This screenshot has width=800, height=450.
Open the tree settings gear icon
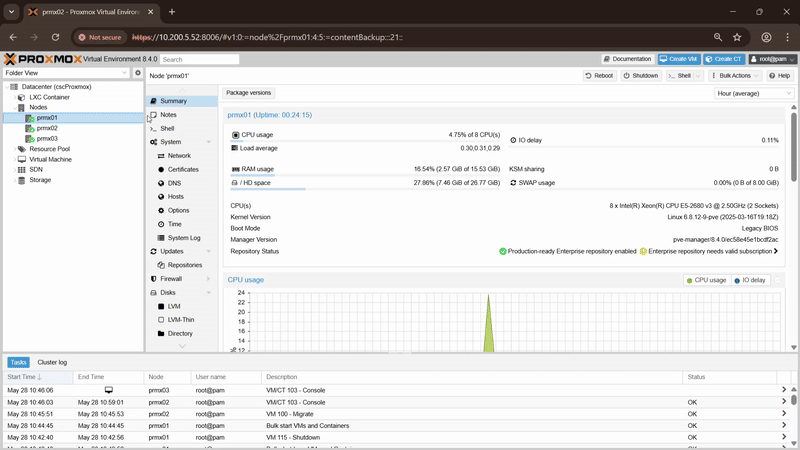[138, 73]
